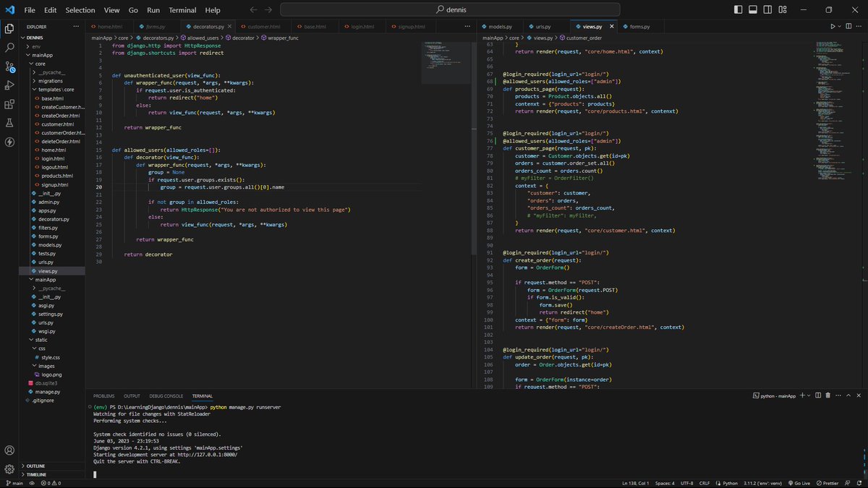Go back with the left arrow
The height and width of the screenshot is (488, 868).
pos(253,10)
